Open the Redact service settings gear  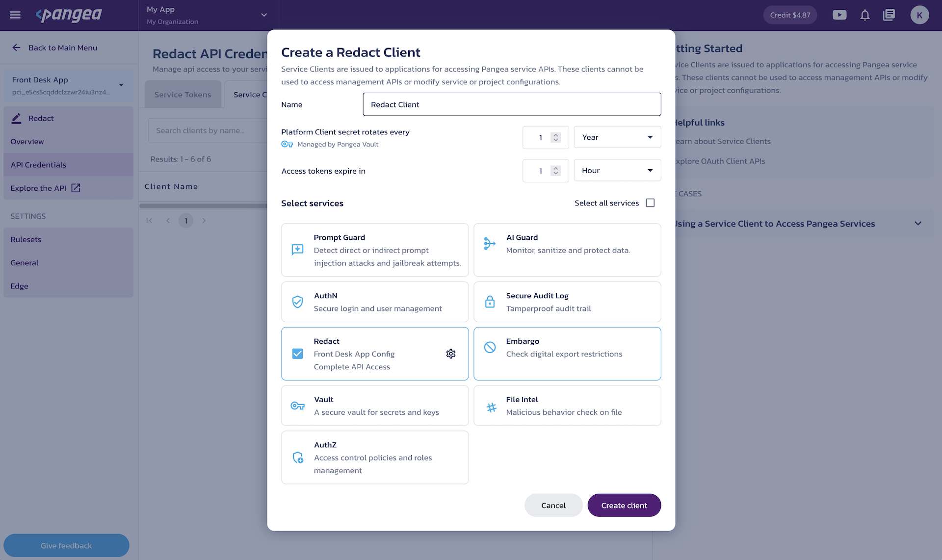(451, 354)
